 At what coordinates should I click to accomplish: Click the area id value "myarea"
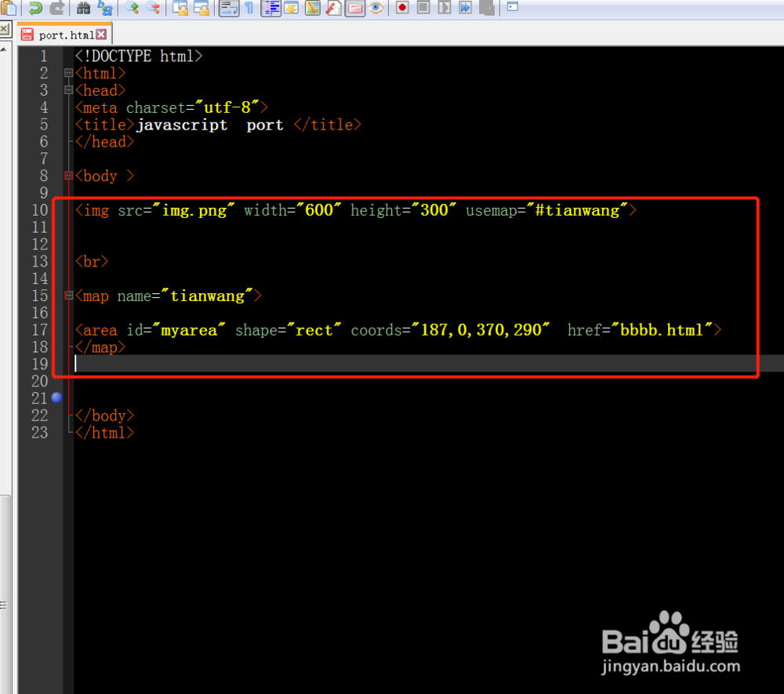(189, 330)
